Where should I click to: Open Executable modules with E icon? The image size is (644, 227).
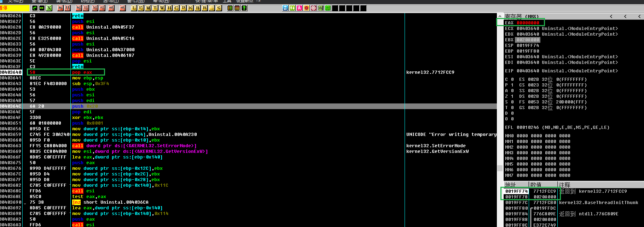141,8
